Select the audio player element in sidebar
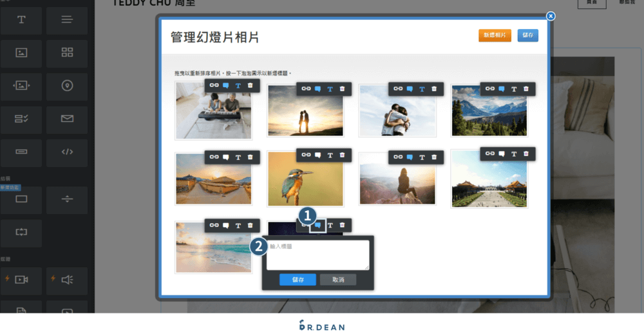This screenshot has width=644, height=336. (67, 280)
